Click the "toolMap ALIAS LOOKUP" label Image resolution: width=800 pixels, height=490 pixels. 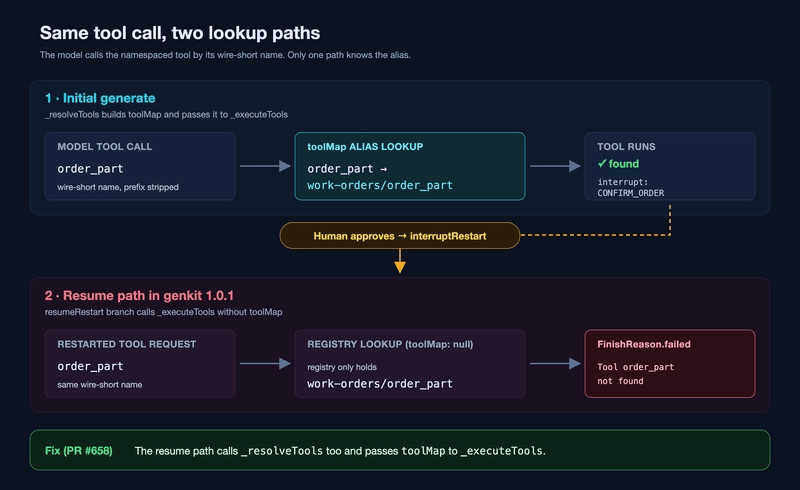pyautogui.click(x=365, y=146)
